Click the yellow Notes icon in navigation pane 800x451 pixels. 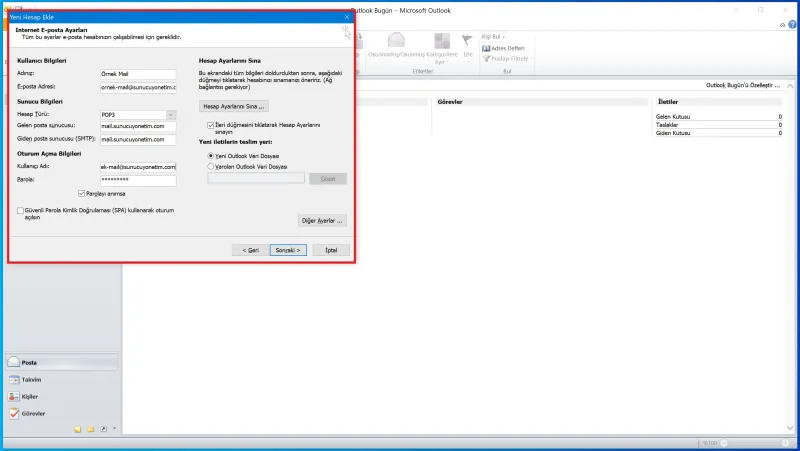point(78,429)
